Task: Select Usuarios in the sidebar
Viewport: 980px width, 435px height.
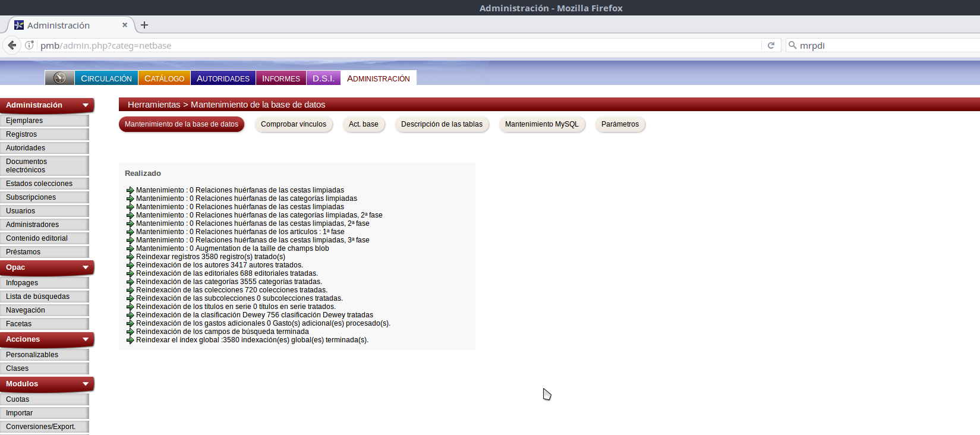Action: pyautogui.click(x=21, y=211)
